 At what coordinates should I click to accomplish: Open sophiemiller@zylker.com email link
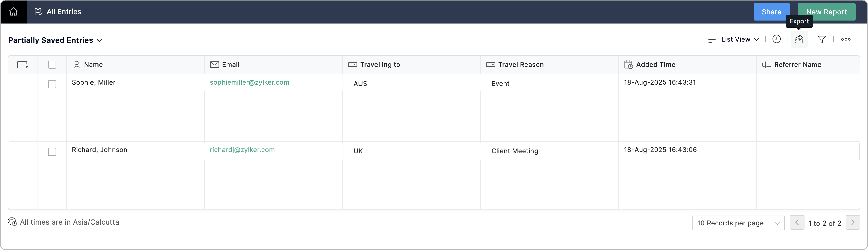tap(249, 82)
